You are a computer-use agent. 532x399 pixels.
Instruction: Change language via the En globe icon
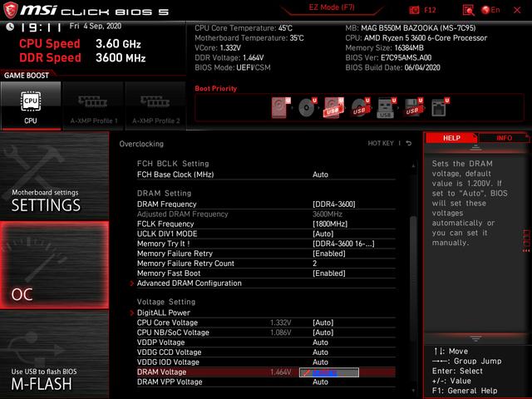[490, 10]
